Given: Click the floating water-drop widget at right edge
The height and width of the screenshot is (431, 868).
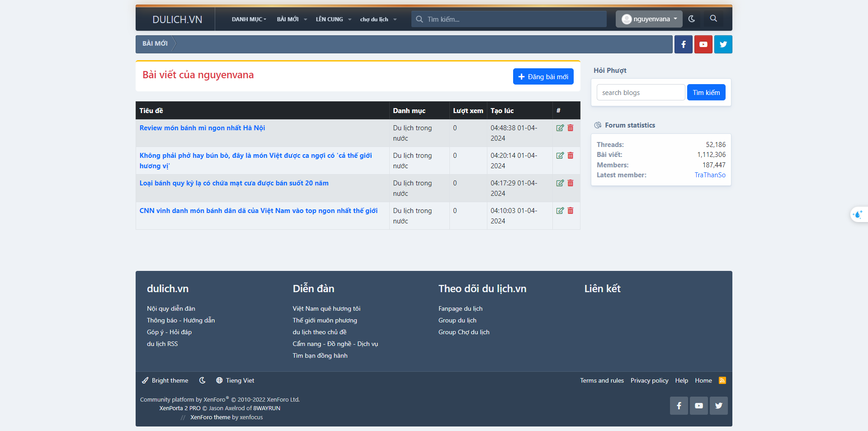Looking at the screenshot, I should click(858, 214).
